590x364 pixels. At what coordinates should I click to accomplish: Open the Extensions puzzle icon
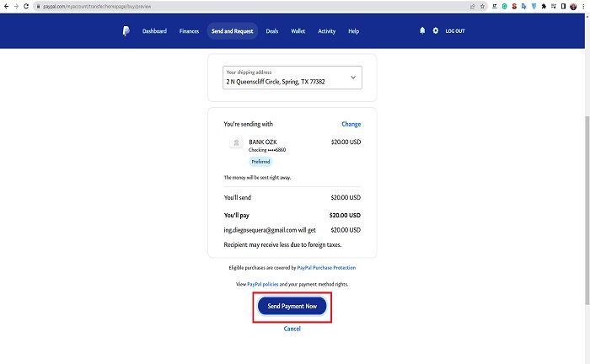(544, 6)
